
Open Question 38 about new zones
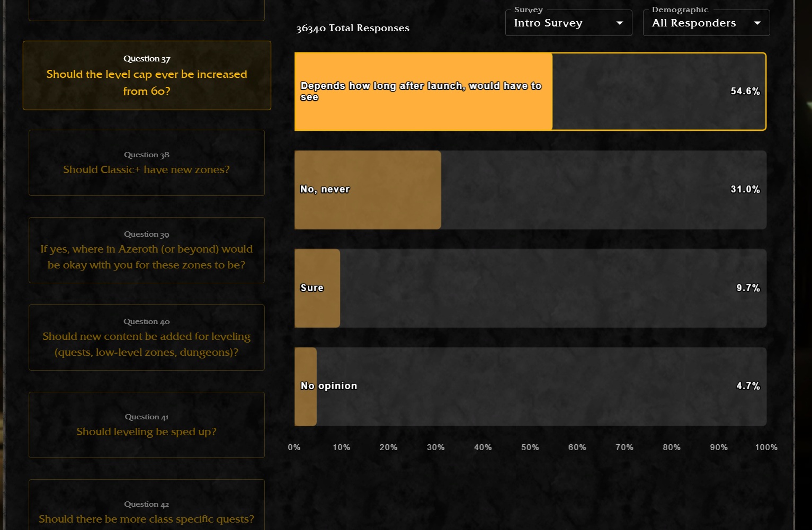(x=147, y=163)
